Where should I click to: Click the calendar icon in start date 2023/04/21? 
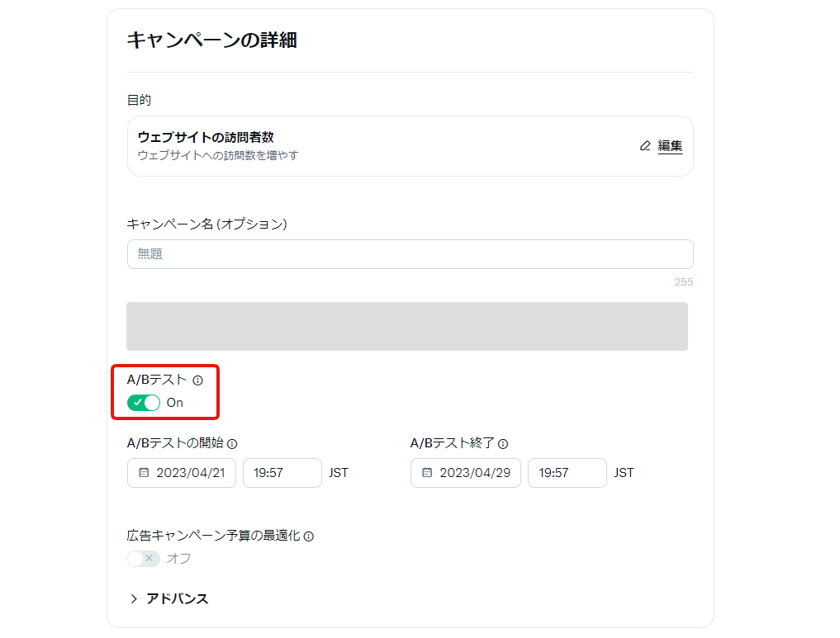pos(144,473)
